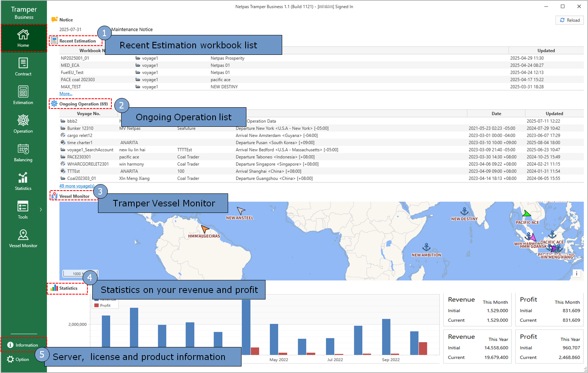Viewport: 588px width, 373px height.
Task: Follow the More... link under Recent Estimation
Action: pos(66,94)
